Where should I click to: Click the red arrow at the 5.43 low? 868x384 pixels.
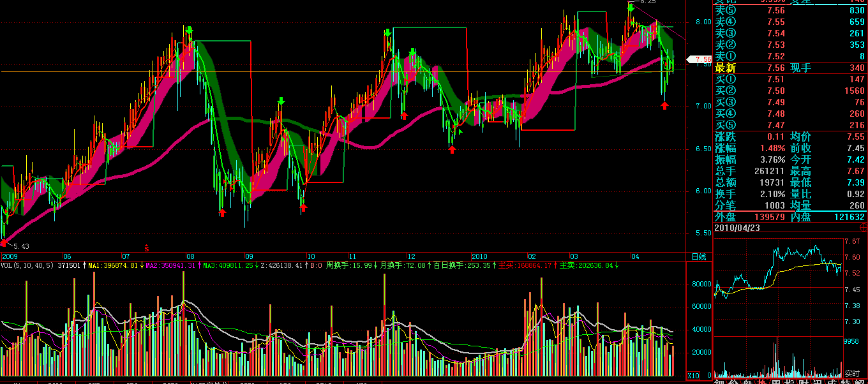4,243
